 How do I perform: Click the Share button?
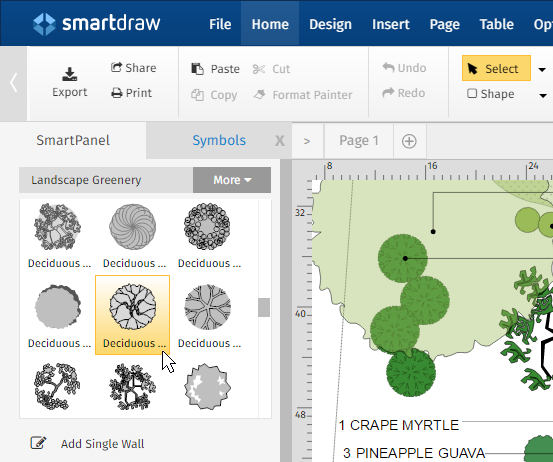pos(133,68)
